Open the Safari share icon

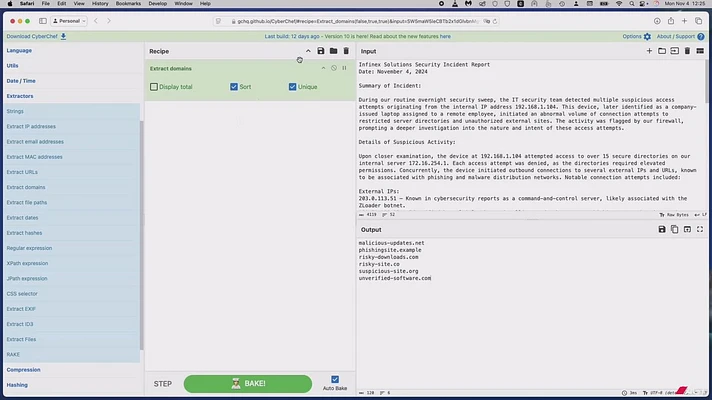pos(671,21)
